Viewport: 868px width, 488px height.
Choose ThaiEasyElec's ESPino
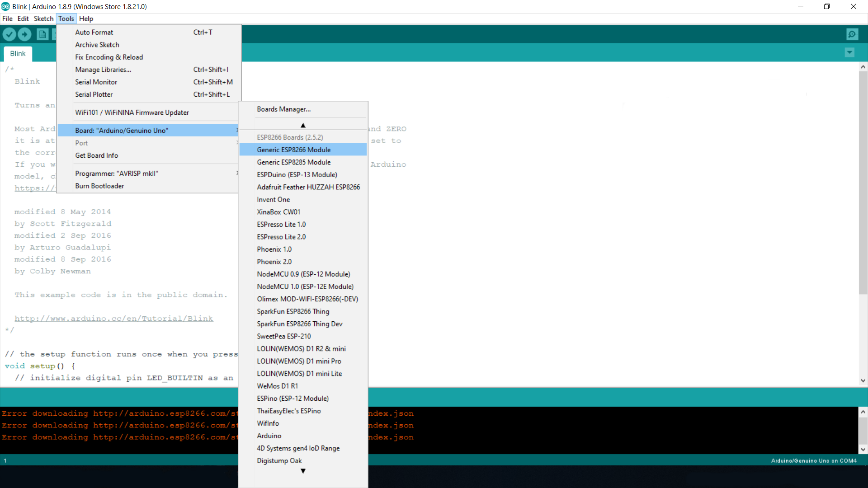[303, 411]
